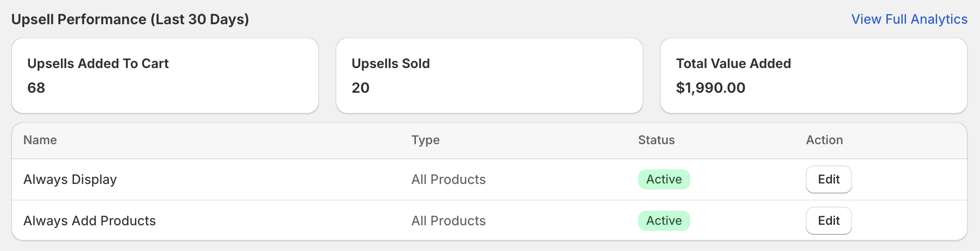Click the Total Value Added card title
This screenshot has width=980, height=251.
click(733, 64)
